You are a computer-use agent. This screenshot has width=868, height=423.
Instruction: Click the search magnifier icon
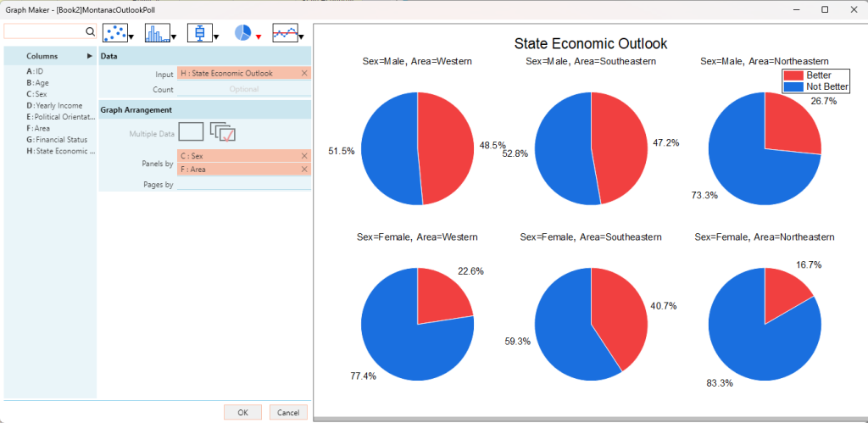pyautogui.click(x=90, y=31)
